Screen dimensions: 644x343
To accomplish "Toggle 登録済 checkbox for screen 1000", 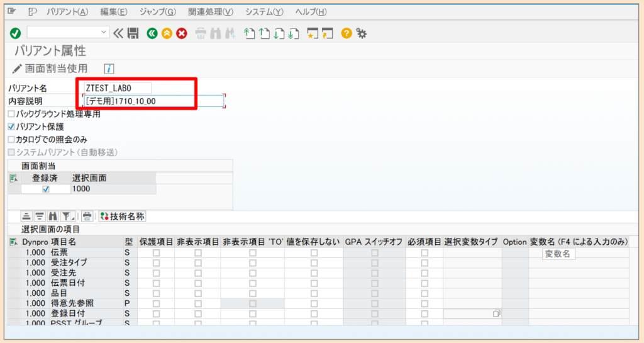I will 45,189.
